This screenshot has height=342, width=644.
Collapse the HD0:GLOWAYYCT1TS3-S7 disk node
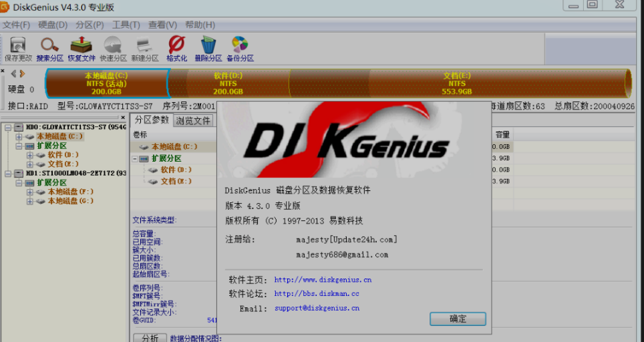pos(8,128)
